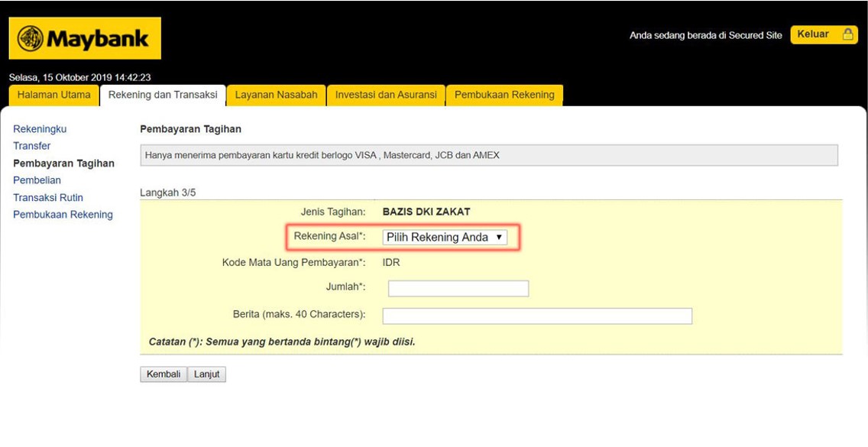Continue with the Lanjut button
This screenshot has width=868, height=447.
tap(207, 374)
